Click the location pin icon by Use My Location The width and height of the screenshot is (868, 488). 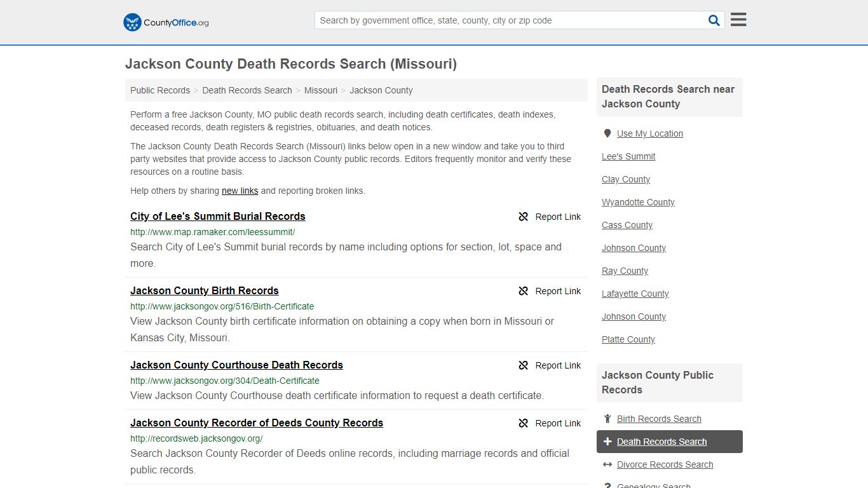(607, 133)
